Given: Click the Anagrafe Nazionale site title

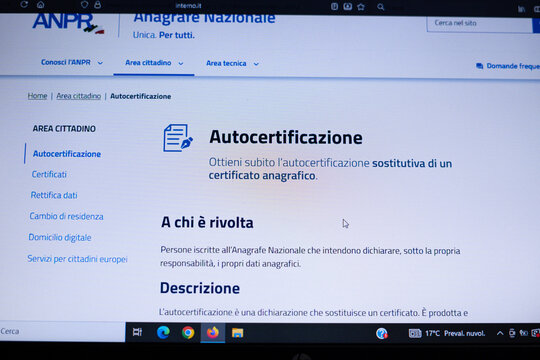Looking at the screenshot, I should pos(204,18).
